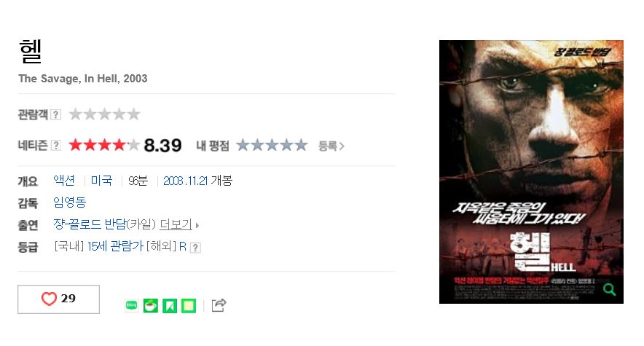
Task: Click the green bookmark share icon
Action: [x=170, y=305]
